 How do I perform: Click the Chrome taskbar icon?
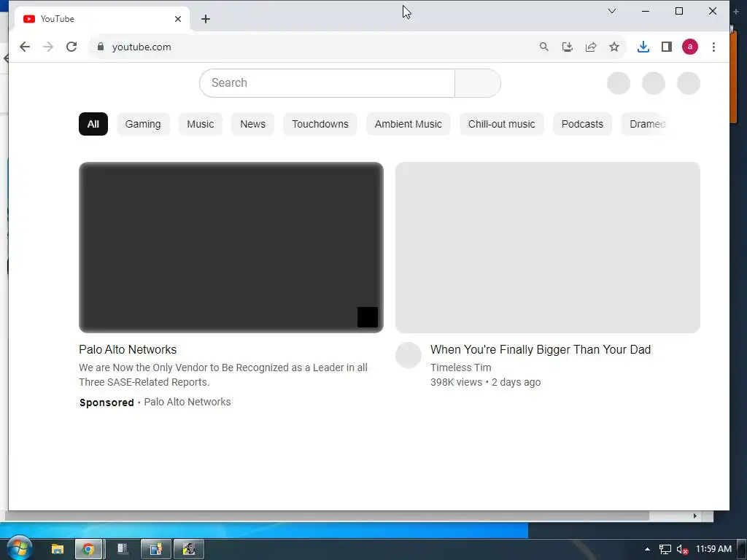pyautogui.click(x=88, y=549)
